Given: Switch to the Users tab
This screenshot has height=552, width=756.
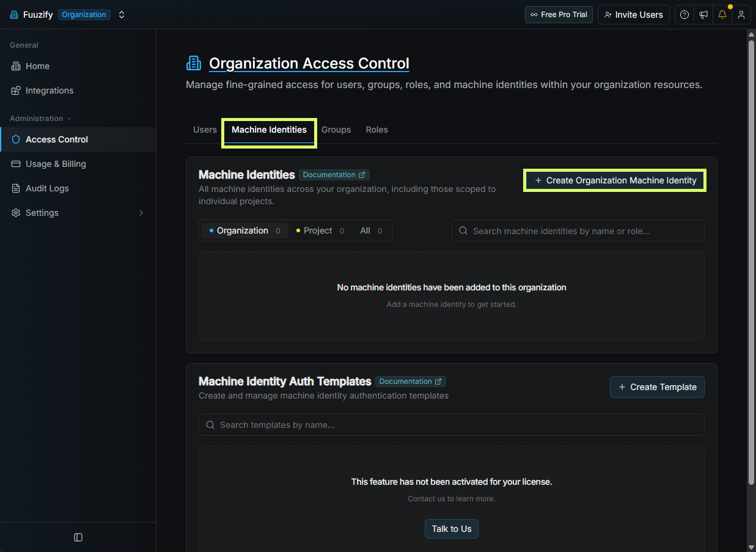Looking at the screenshot, I should coord(205,130).
